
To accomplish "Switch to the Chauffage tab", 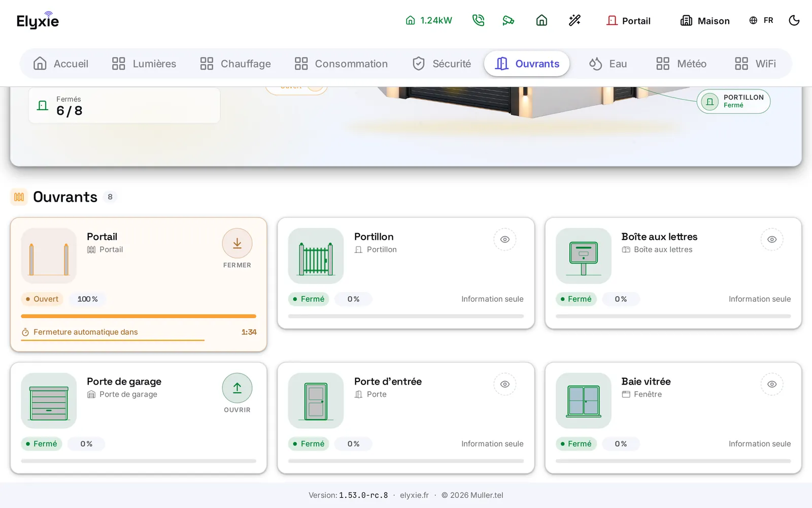I will click(235, 63).
